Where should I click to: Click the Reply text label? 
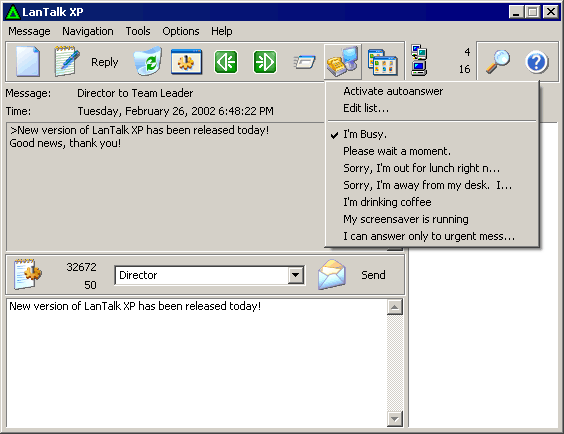pos(104,62)
